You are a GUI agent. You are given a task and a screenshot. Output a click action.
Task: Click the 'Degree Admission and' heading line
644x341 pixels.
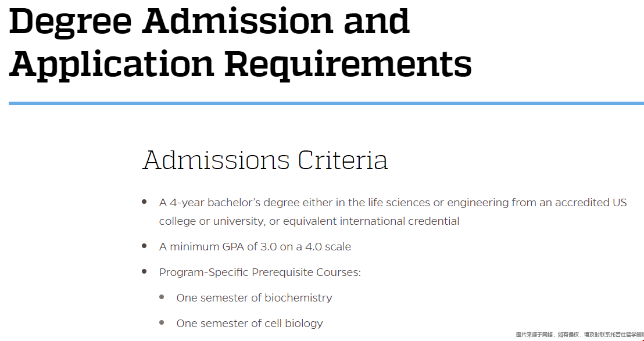click(209, 20)
